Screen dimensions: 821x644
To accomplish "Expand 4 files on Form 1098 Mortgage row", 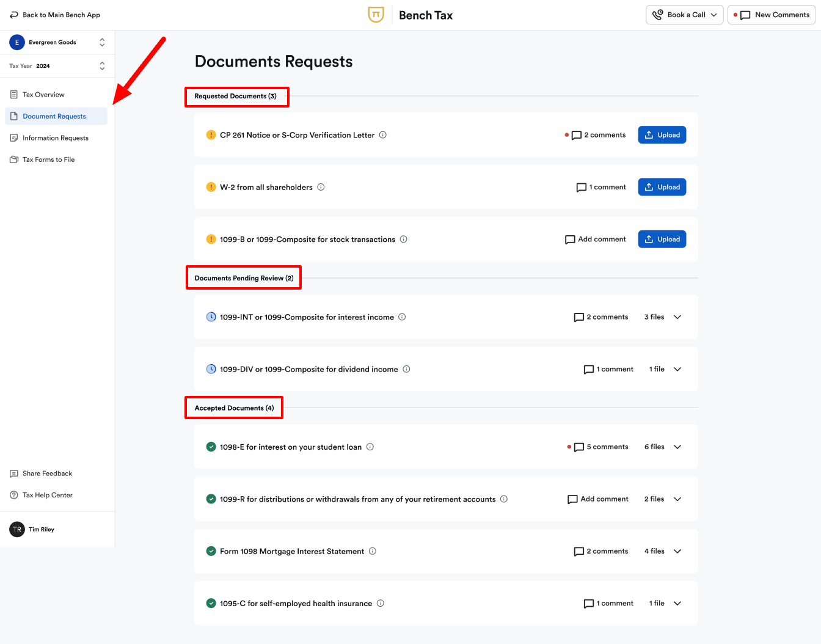I will (x=663, y=551).
